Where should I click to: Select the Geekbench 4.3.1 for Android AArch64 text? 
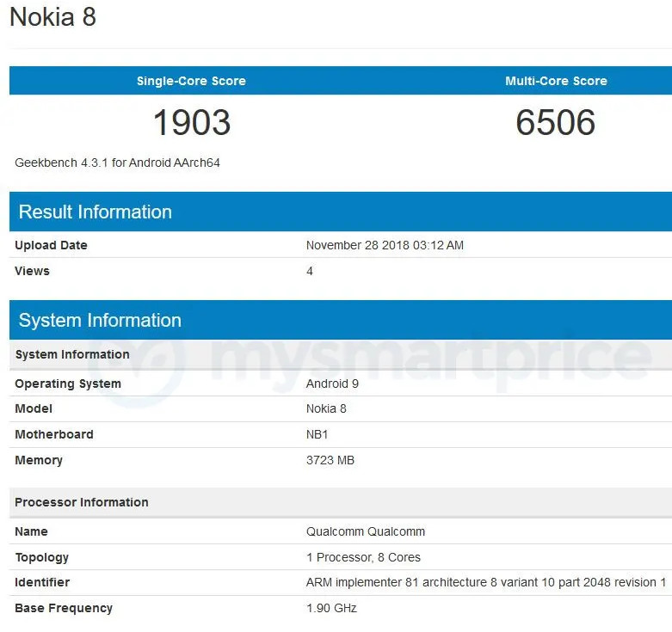(x=117, y=163)
